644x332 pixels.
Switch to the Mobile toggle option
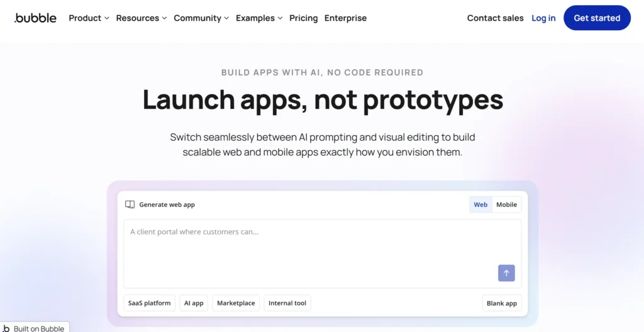[x=506, y=204]
